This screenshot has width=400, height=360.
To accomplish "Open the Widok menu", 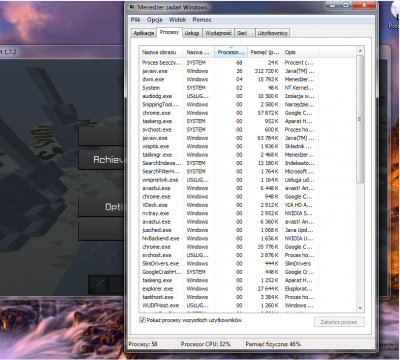I will click(177, 20).
